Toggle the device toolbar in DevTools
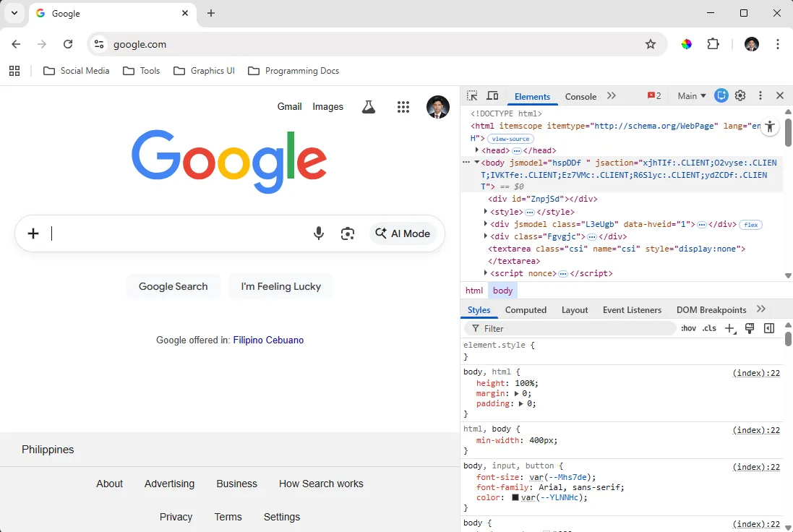This screenshot has height=532, width=793. click(492, 95)
